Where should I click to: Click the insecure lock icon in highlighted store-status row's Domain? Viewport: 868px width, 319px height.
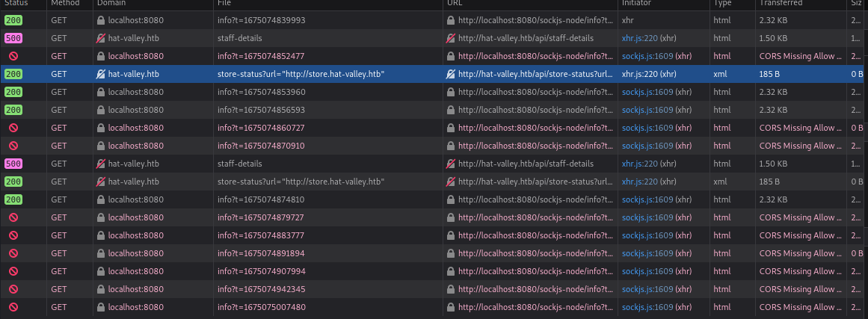(x=101, y=74)
